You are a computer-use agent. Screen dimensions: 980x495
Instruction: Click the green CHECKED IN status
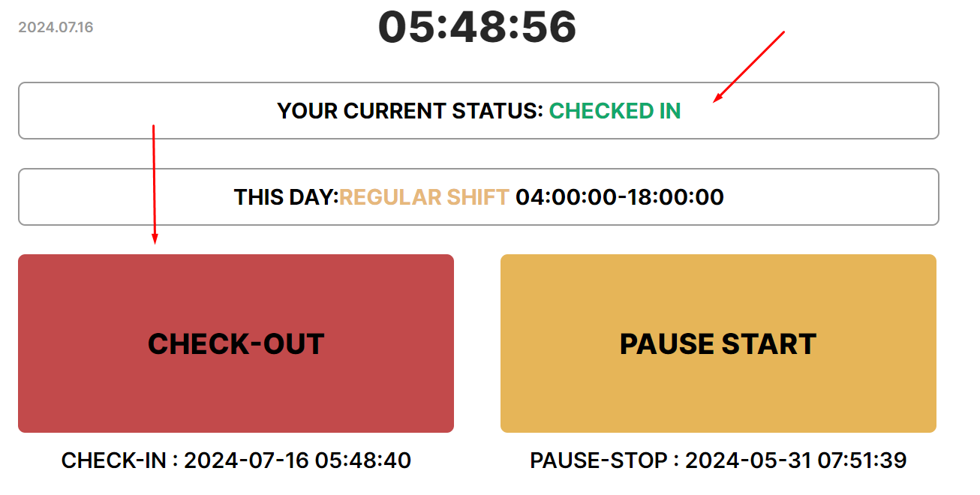coord(615,111)
